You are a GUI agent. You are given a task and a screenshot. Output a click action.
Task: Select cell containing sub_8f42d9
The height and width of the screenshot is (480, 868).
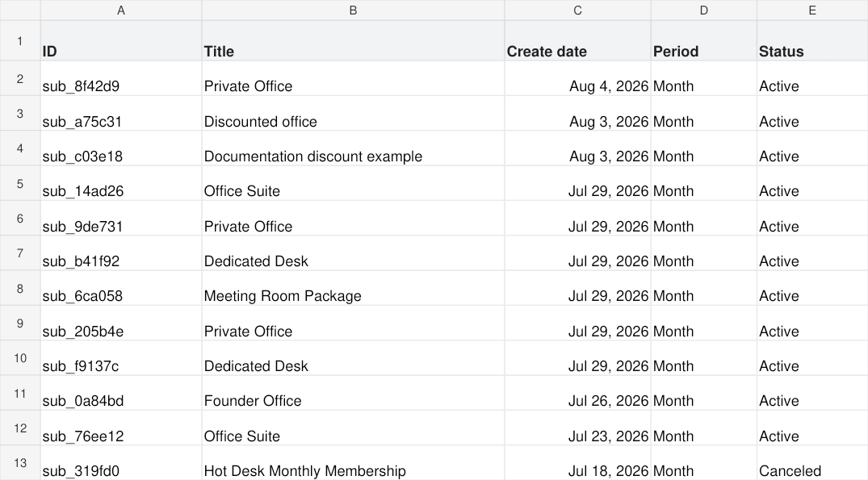[120, 78]
